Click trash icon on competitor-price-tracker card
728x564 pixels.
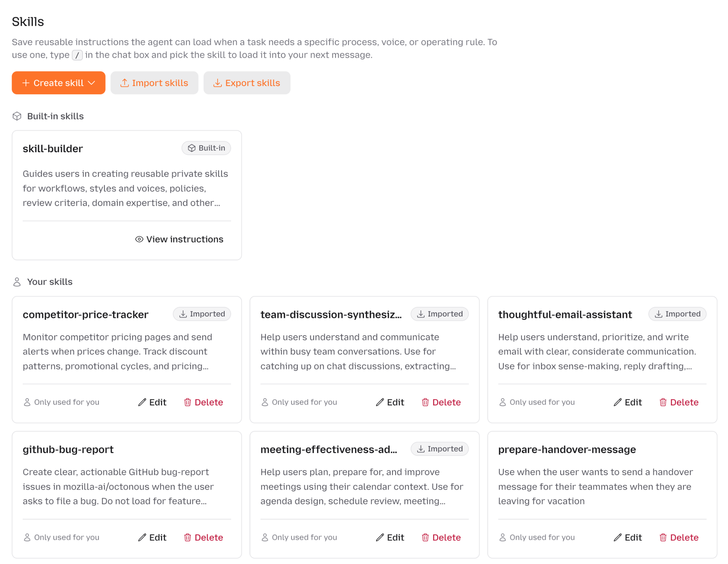[x=187, y=402]
